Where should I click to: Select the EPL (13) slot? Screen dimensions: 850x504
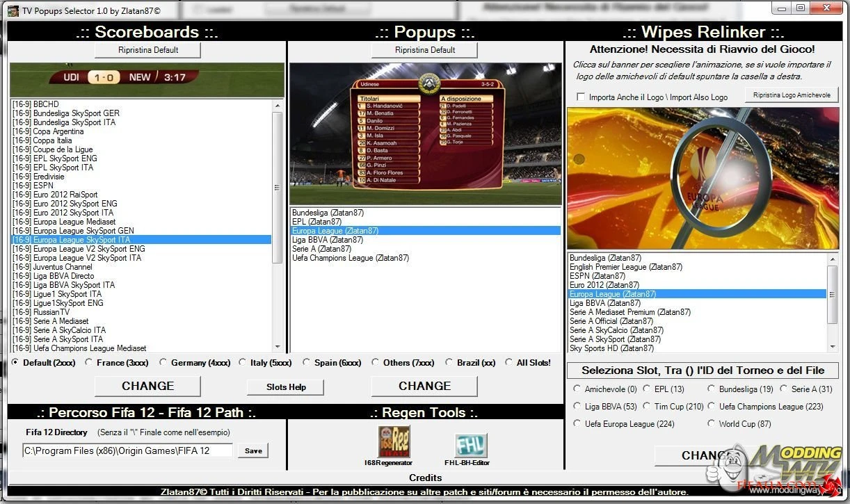coord(647,389)
